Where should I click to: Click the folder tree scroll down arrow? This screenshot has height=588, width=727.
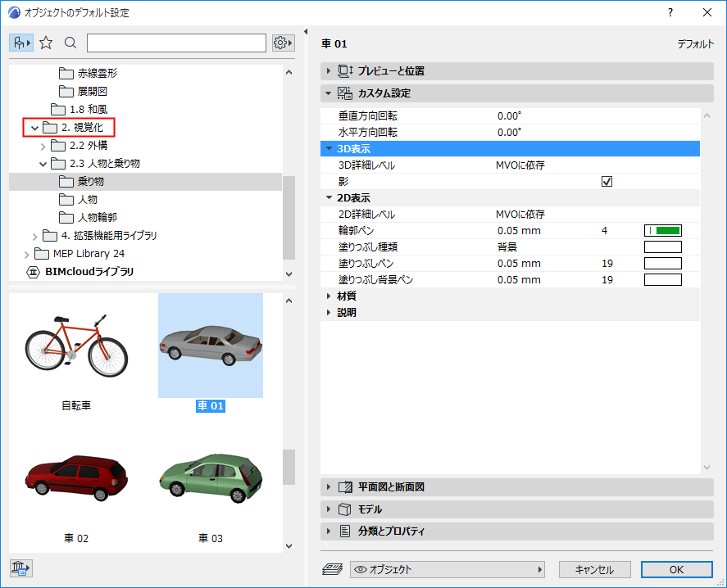289,274
